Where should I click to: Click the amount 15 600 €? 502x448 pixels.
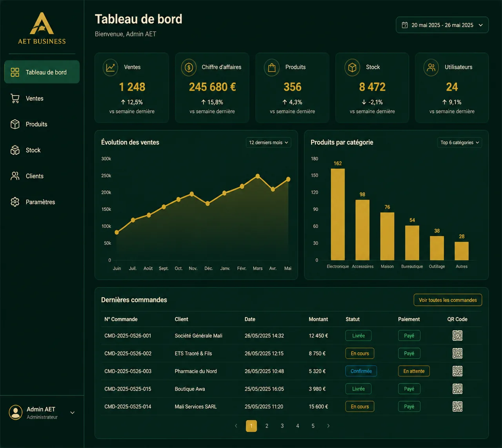(x=318, y=407)
